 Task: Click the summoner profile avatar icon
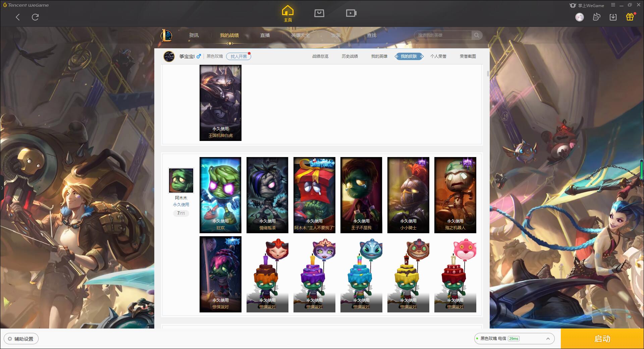pos(169,56)
